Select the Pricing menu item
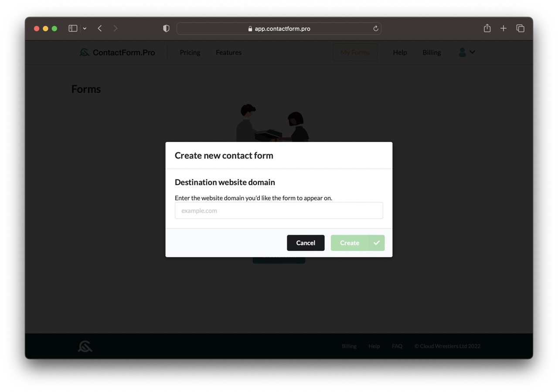558x392 pixels. click(190, 52)
